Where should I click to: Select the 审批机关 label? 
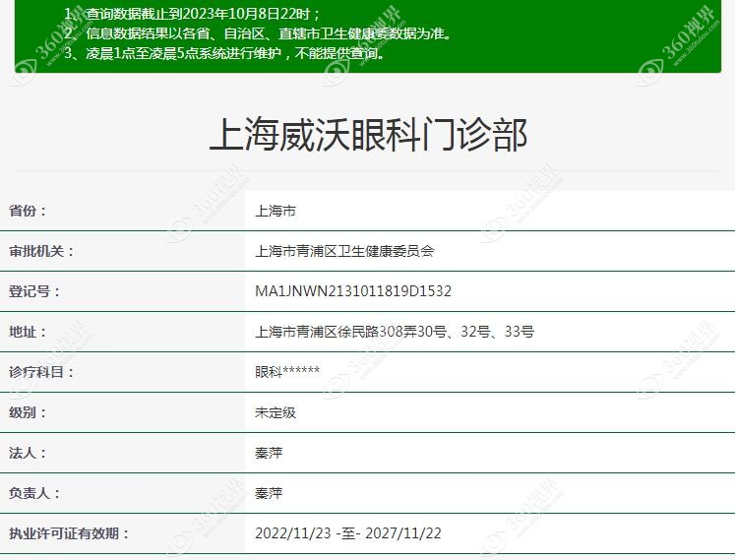point(41,251)
